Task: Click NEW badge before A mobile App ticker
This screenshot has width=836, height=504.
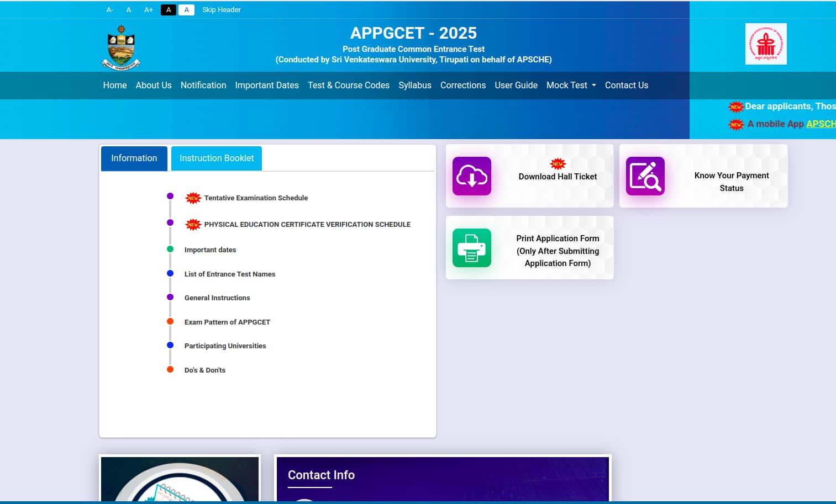Action: click(x=735, y=124)
